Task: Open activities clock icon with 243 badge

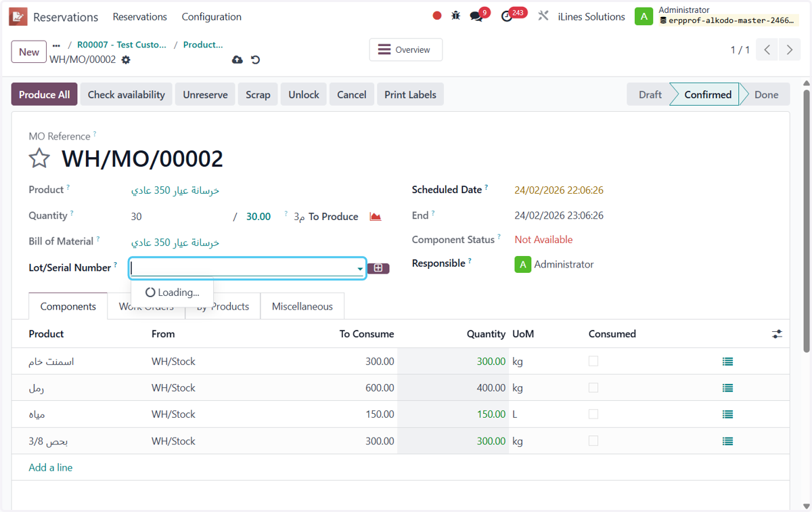Action: (507, 16)
